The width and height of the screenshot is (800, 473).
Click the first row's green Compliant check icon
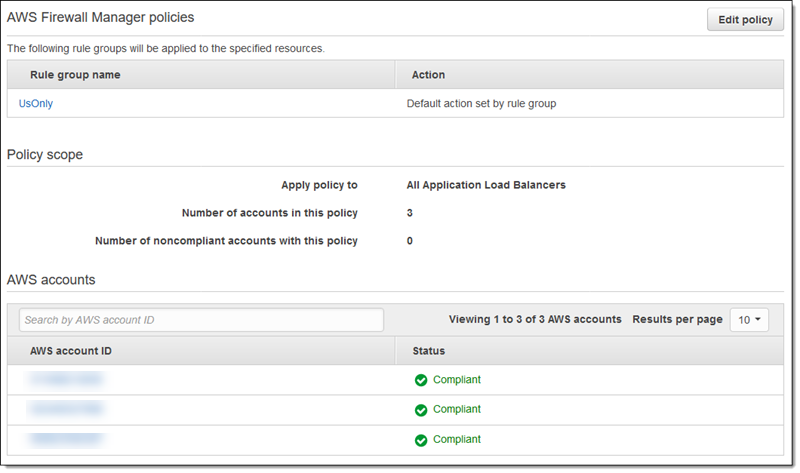click(421, 380)
